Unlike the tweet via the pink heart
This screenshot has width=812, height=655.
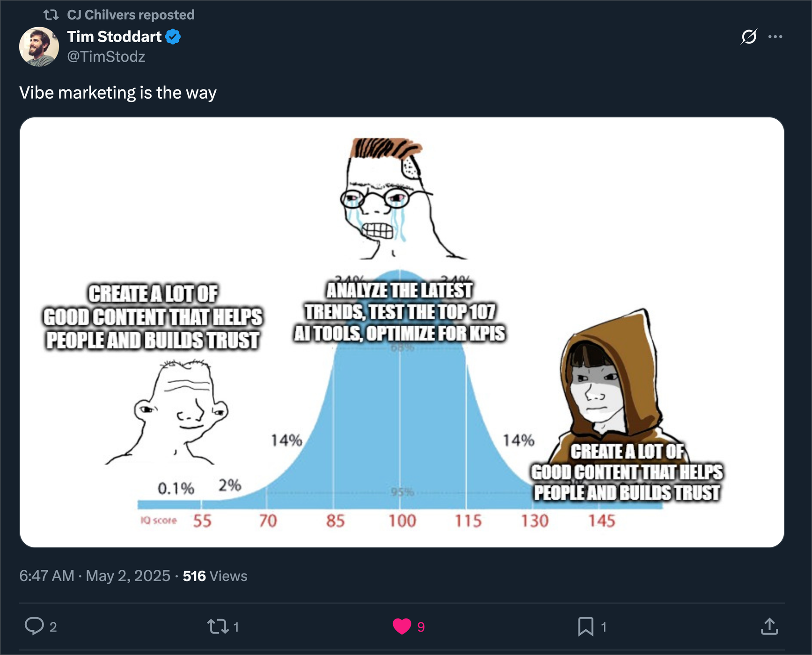pos(402,626)
